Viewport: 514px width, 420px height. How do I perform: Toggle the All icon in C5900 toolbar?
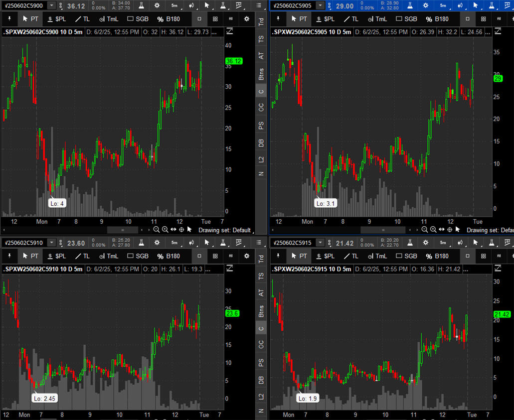pyautogui.click(x=231, y=19)
